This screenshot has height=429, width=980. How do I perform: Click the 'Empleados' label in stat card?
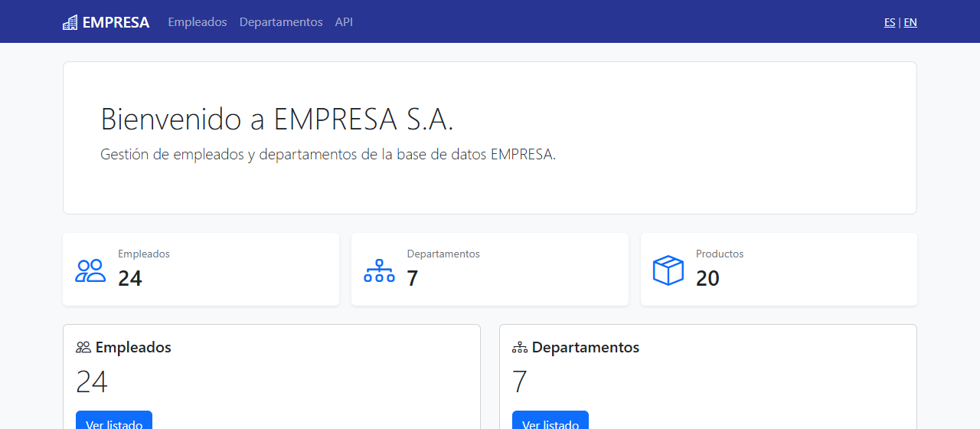144,254
